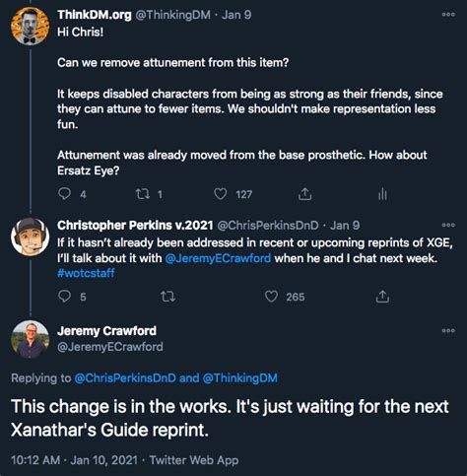
Task: Open more options on Jeremy Crawford tweet
Action: [448, 330]
